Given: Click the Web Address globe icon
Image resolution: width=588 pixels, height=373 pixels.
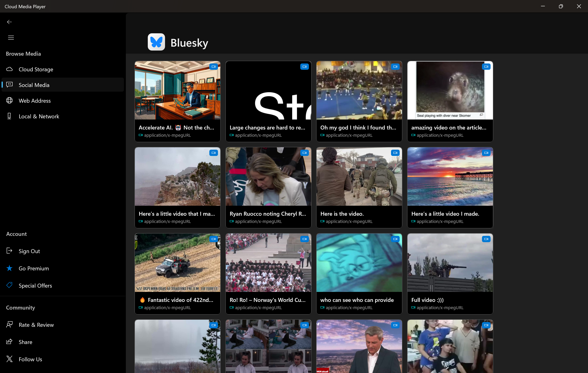Looking at the screenshot, I should (x=9, y=100).
